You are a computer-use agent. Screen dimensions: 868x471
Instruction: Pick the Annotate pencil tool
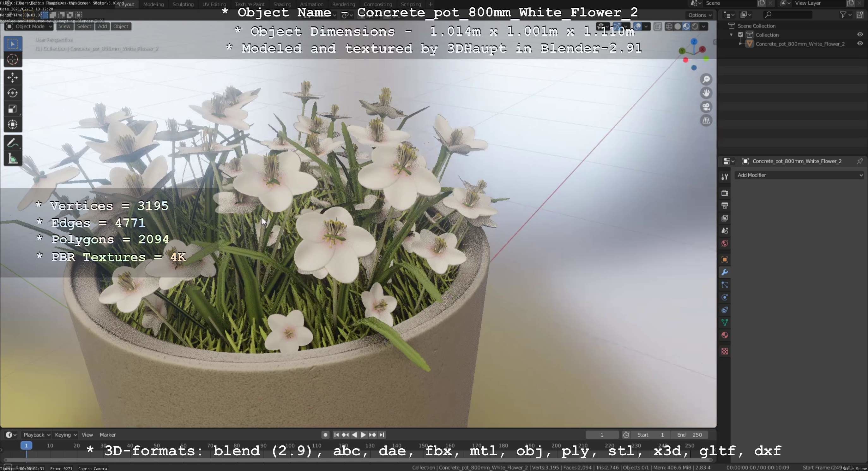tap(13, 143)
